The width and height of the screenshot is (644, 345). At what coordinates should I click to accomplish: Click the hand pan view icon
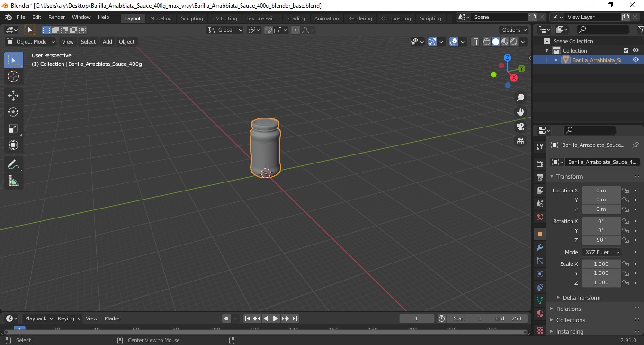click(520, 112)
